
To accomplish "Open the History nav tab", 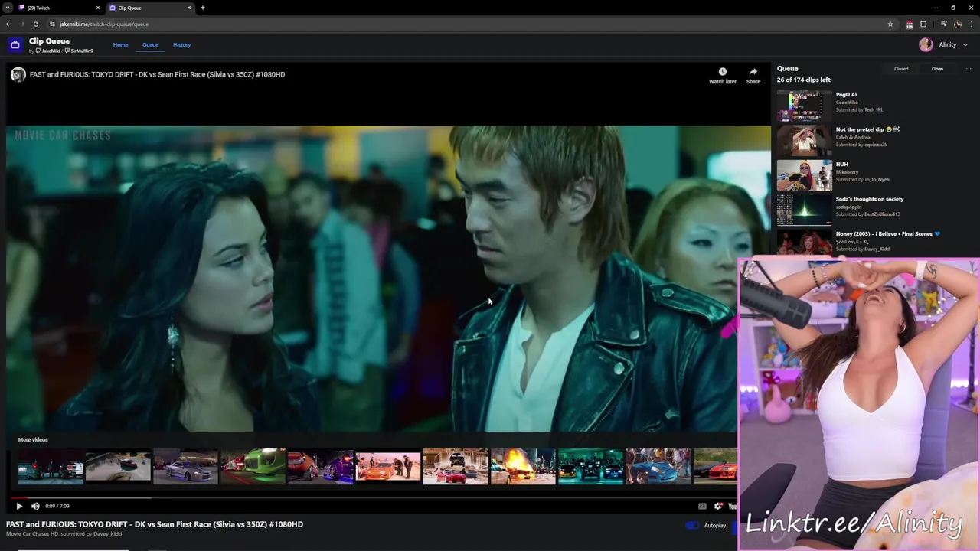I will [181, 45].
